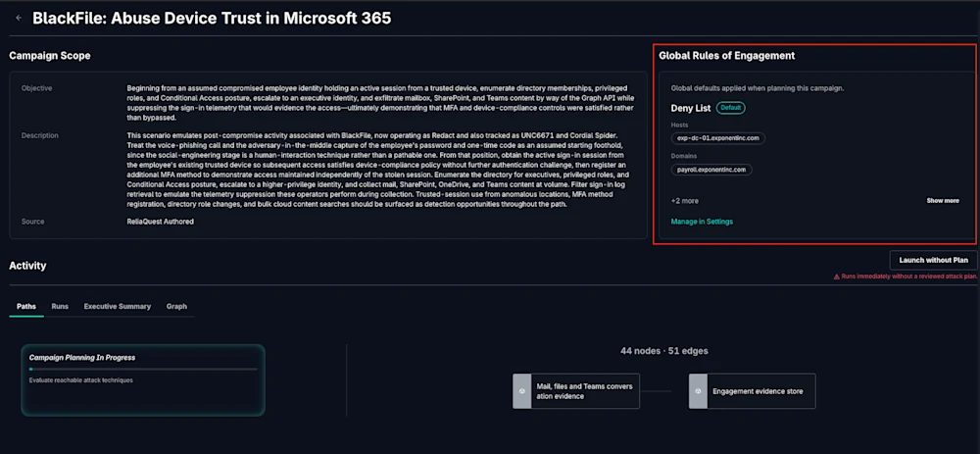Image resolution: width=980 pixels, height=454 pixels.
Task: Click the ReliaQuest Authored source value
Action: pyautogui.click(x=160, y=222)
